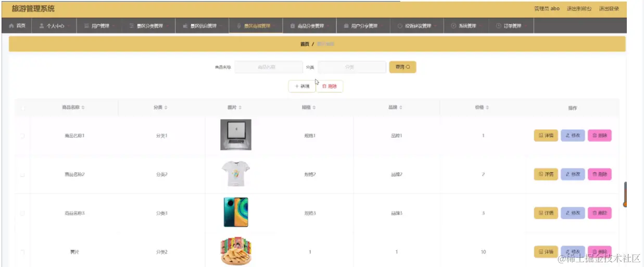
Task: Click the 新增 add button
Action: (302, 86)
